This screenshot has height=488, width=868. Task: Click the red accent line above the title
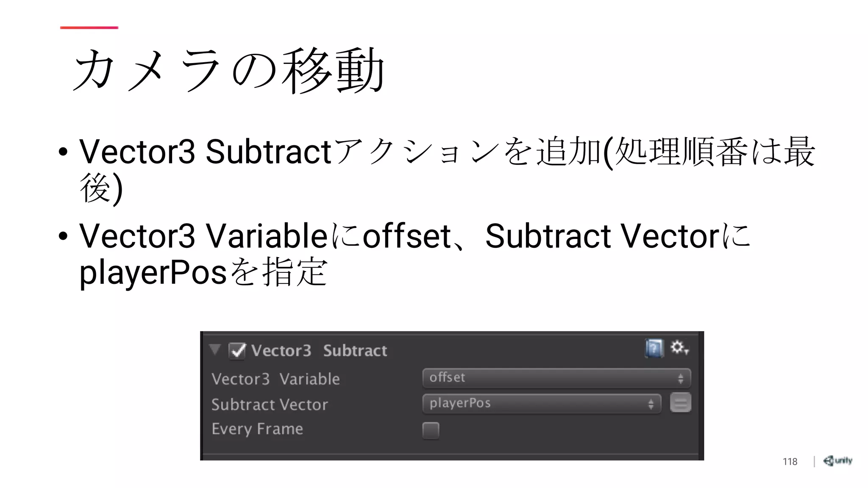[89, 28]
